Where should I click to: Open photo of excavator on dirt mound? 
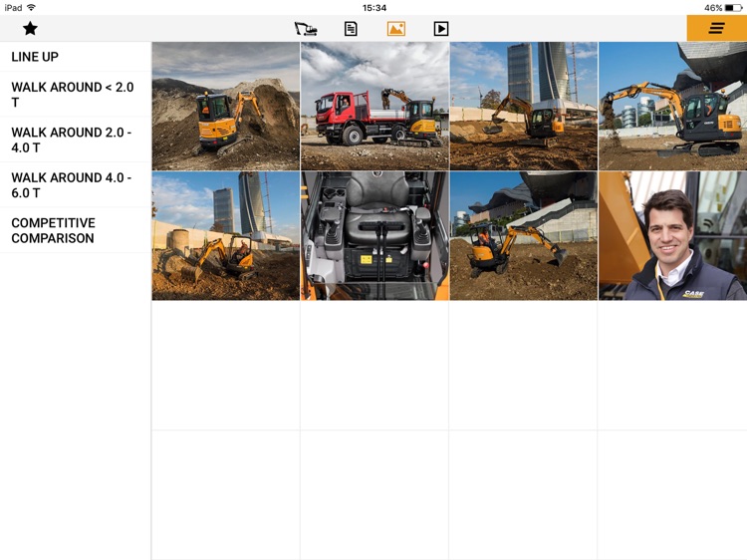[x=226, y=106]
